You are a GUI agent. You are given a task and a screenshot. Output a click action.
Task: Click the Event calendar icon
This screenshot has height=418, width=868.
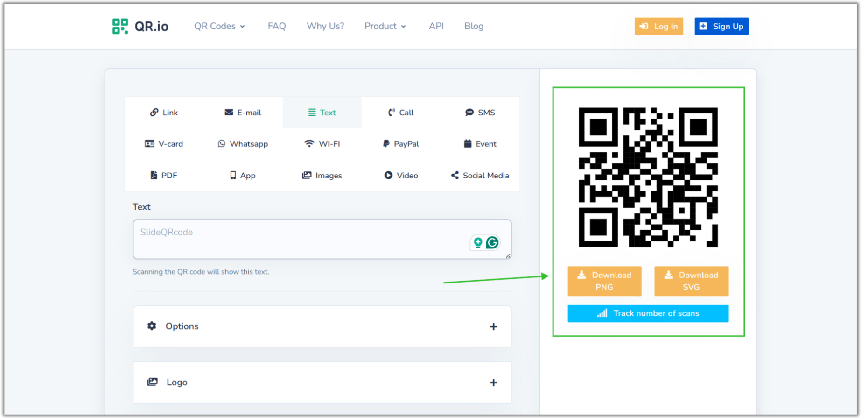coord(467,144)
